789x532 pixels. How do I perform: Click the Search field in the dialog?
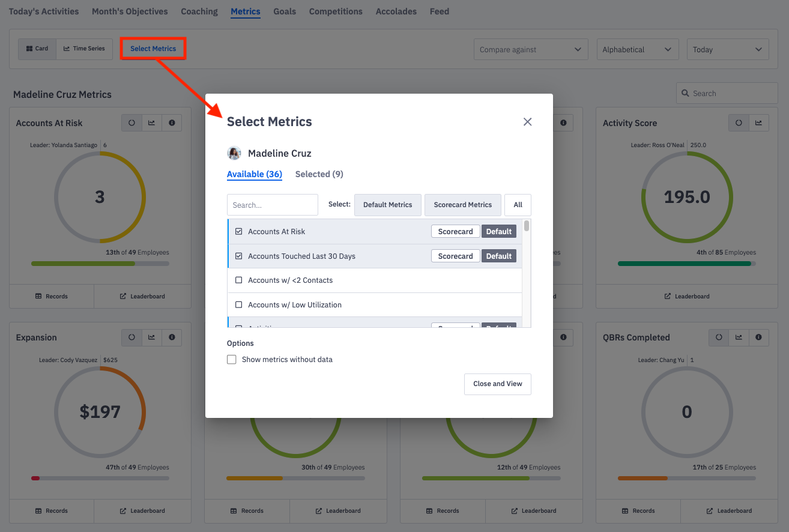[272, 205]
